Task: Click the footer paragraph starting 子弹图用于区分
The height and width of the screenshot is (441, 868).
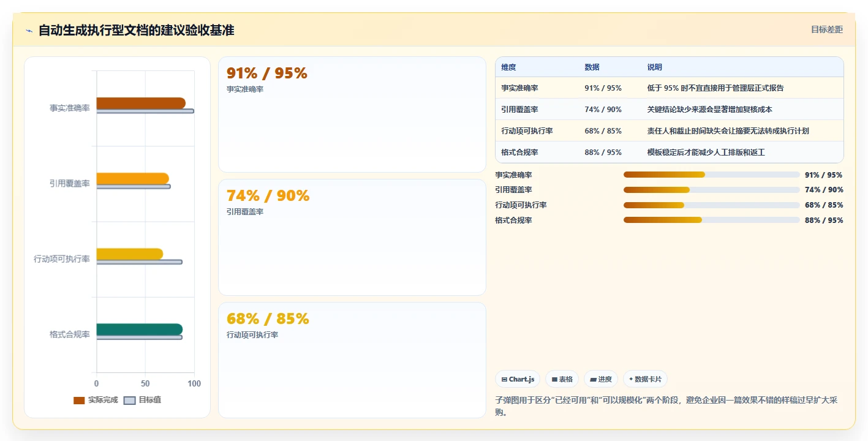Action: (x=666, y=407)
